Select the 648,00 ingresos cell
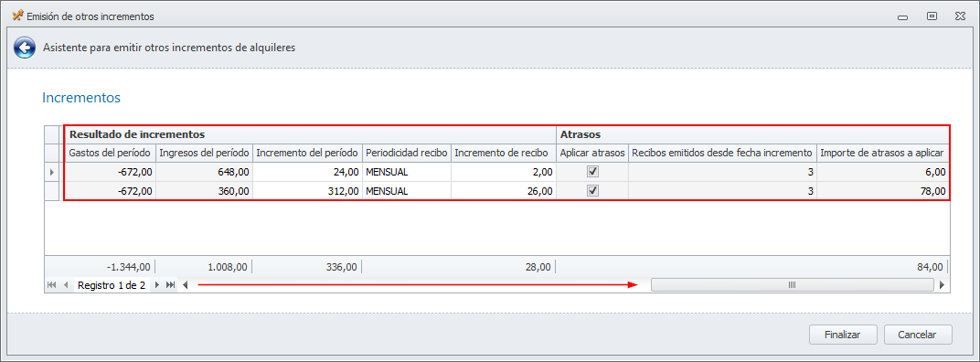The height and width of the screenshot is (362, 980). pos(204,171)
